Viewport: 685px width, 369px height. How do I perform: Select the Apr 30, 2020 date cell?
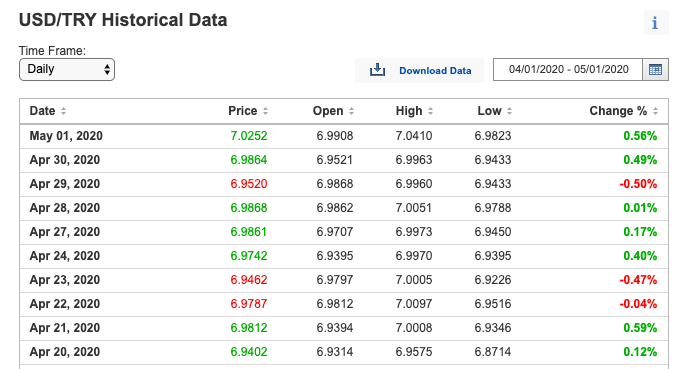(65, 160)
